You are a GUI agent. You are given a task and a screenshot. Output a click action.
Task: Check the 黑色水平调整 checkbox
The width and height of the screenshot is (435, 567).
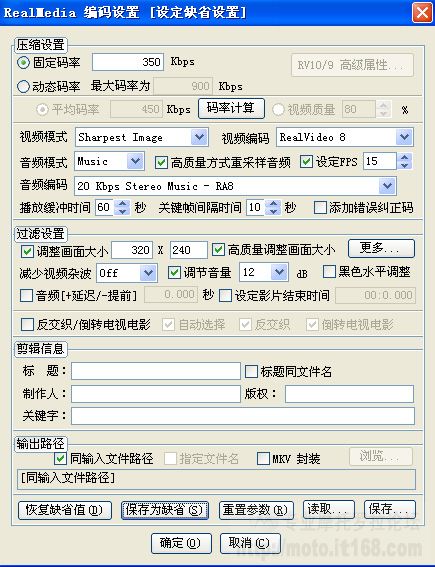point(329,272)
